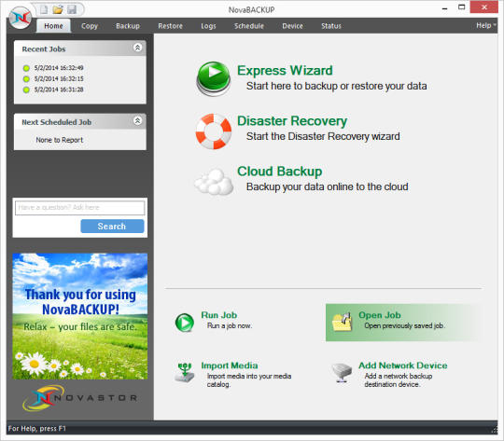Click the Save disk icon in quick toolbar

72,9
